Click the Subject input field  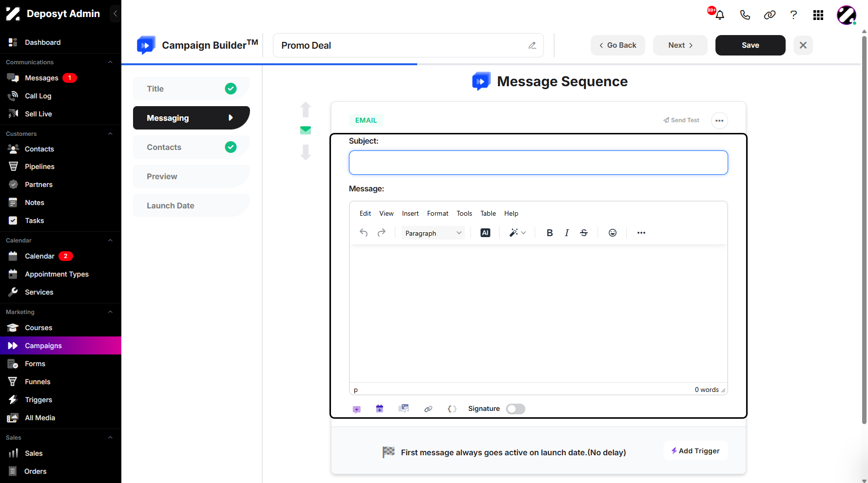pyautogui.click(x=539, y=163)
